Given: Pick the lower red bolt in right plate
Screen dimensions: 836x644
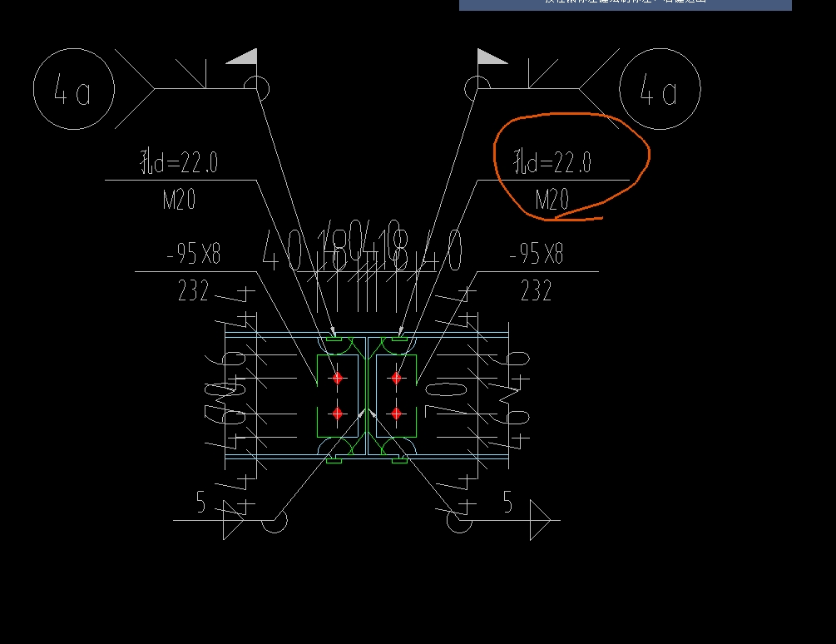Looking at the screenshot, I should [x=396, y=414].
